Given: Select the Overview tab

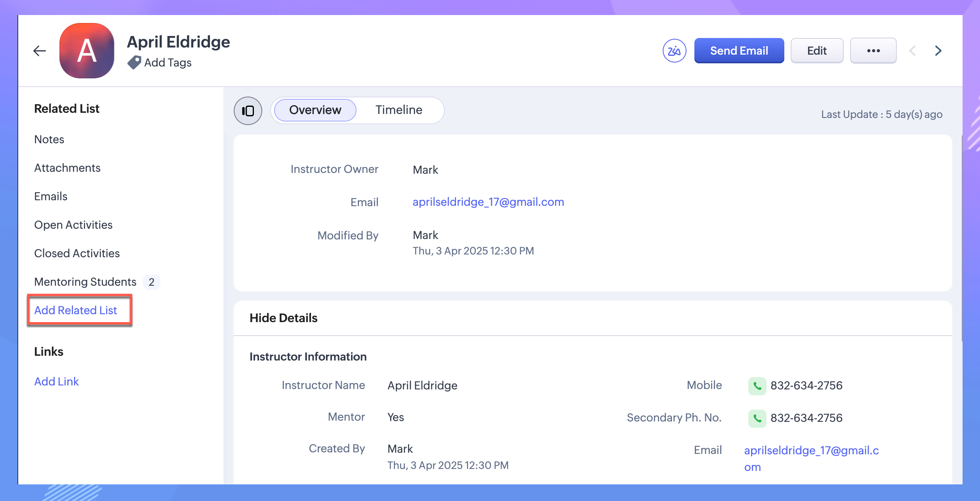Looking at the screenshot, I should [315, 110].
